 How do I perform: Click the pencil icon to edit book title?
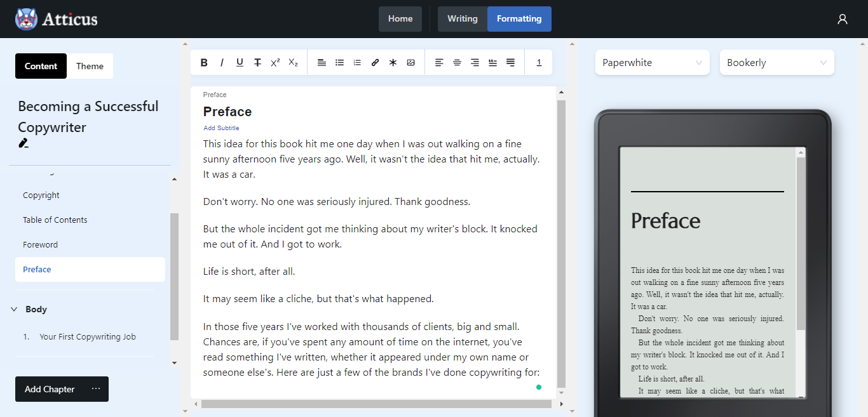click(x=24, y=143)
